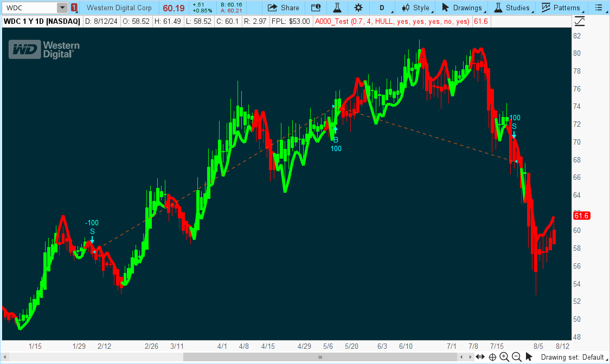Click the 'WDC 1 Y 1D [NASDAQ]' chart title

coord(42,21)
